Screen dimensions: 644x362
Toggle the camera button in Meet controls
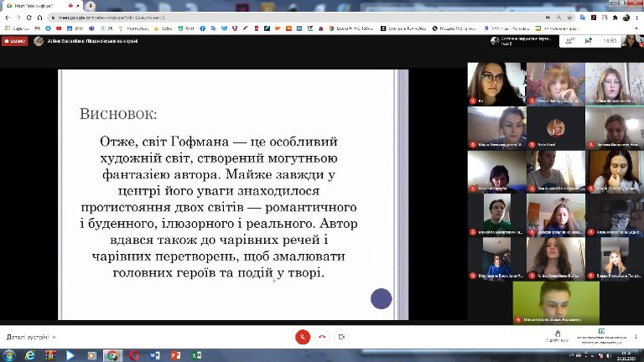pos(341,337)
